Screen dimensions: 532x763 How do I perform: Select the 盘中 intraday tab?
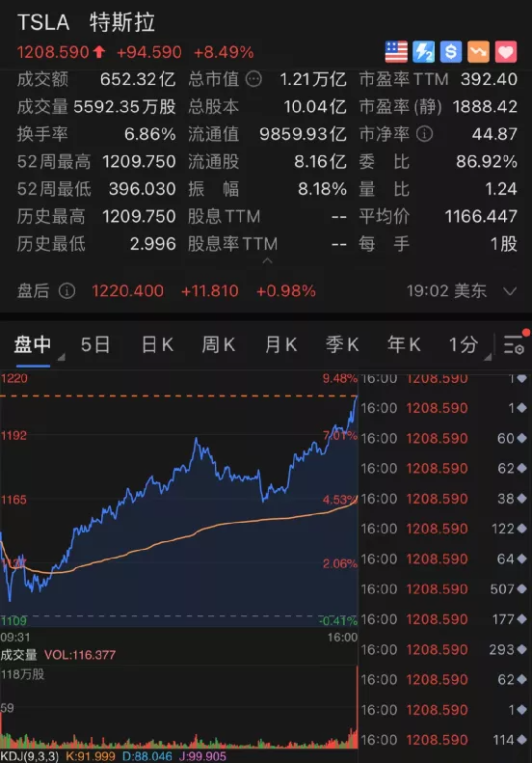(33, 345)
